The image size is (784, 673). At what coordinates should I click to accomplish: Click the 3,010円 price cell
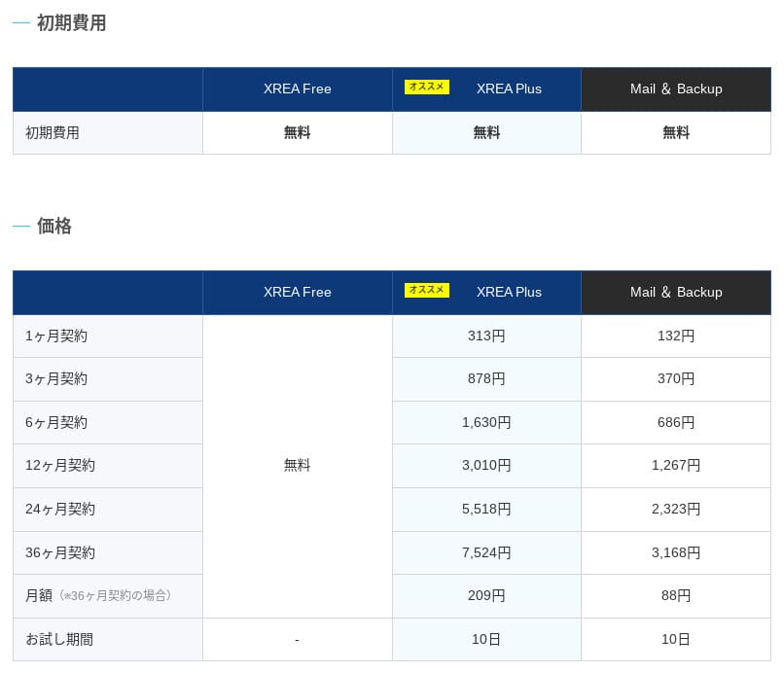[486, 466]
